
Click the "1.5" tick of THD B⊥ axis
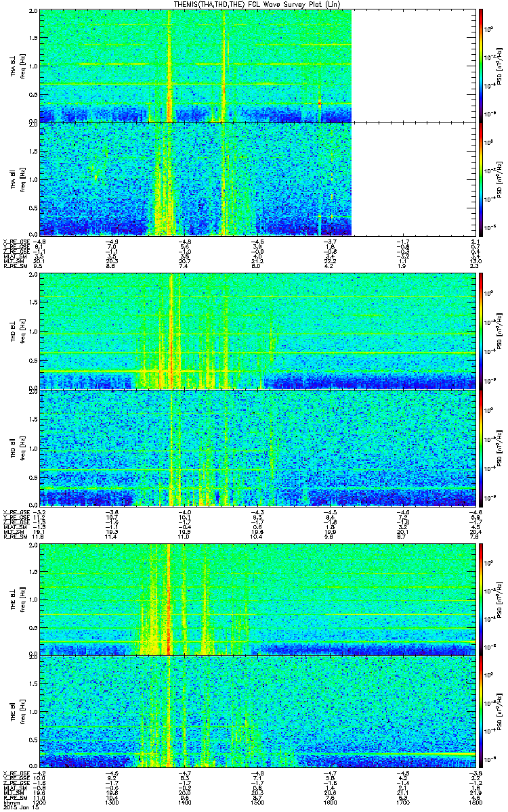[x=33, y=303]
